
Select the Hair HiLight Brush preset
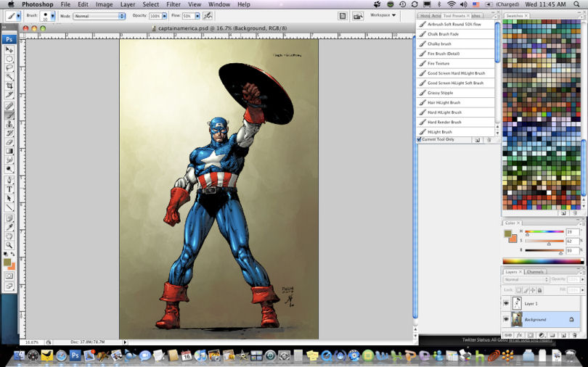point(456,102)
